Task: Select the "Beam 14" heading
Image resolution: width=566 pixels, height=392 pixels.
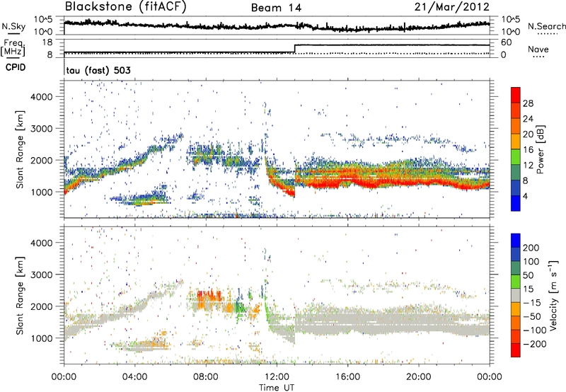Action: 276,8
